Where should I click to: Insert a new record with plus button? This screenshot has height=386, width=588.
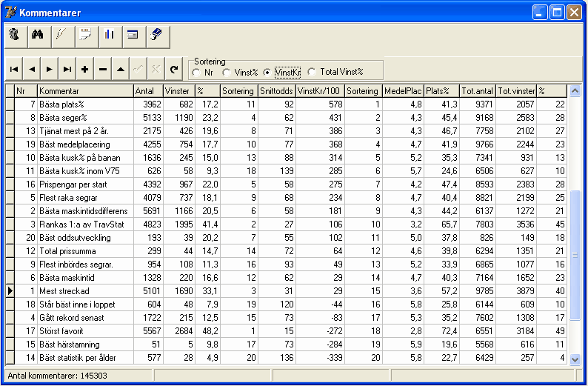click(84, 69)
